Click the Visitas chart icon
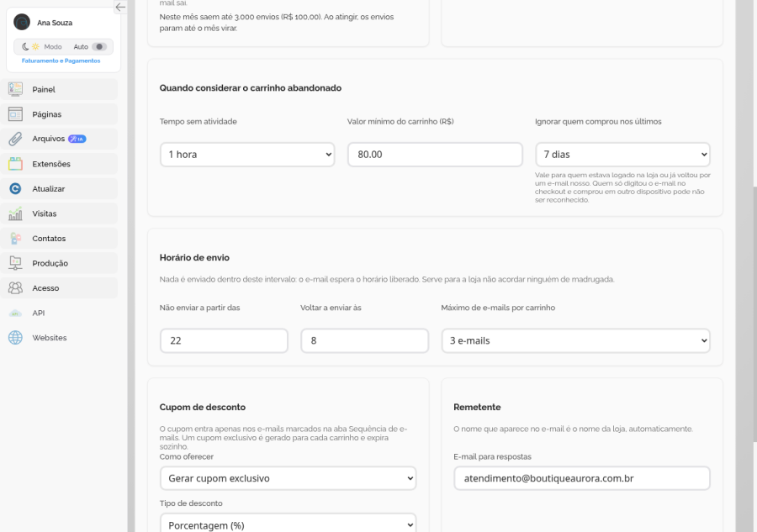Image resolution: width=757 pixels, height=532 pixels. tap(15, 213)
